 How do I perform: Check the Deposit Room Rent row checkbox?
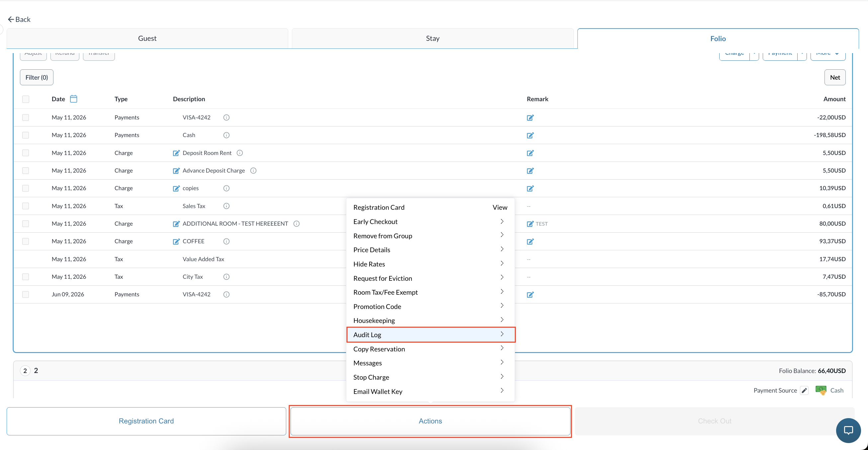click(26, 153)
